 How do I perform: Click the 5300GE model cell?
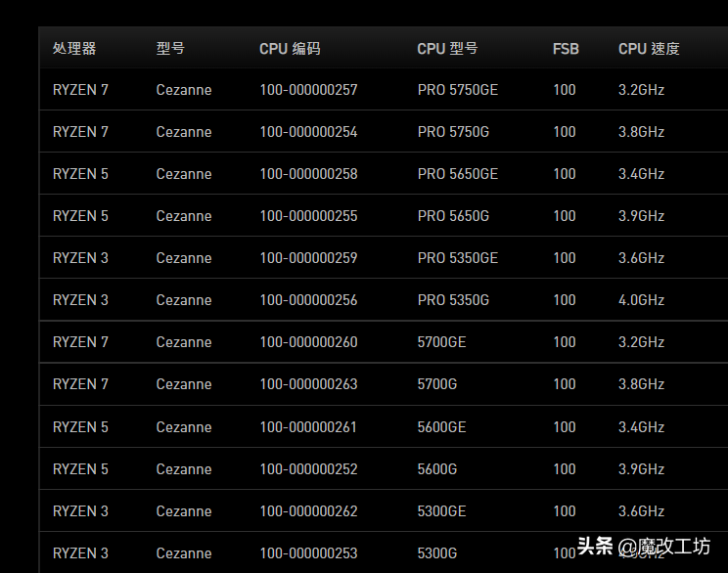tap(441, 511)
